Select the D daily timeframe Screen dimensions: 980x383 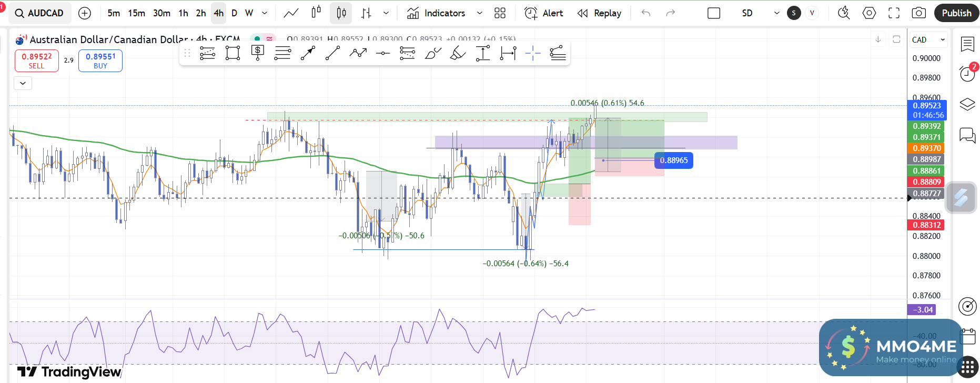pos(234,13)
